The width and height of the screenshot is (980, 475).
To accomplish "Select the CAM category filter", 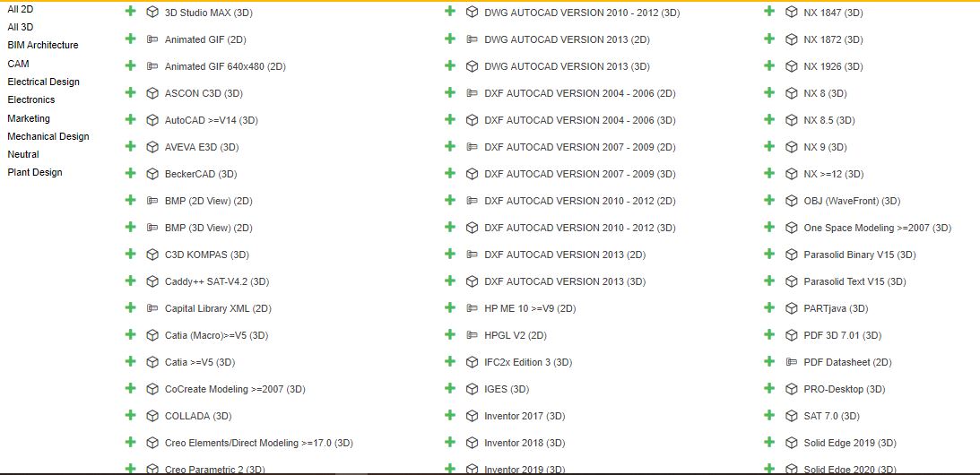I will click(x=18, y=63).
